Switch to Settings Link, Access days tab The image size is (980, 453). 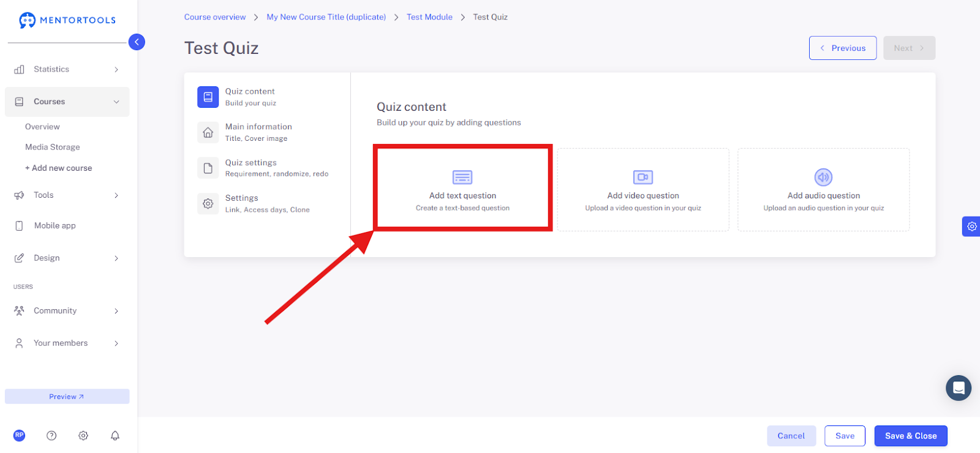(268, 203)
